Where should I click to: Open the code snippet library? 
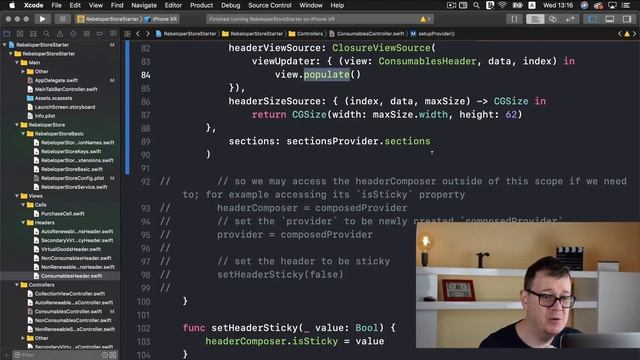click(514, 19)
